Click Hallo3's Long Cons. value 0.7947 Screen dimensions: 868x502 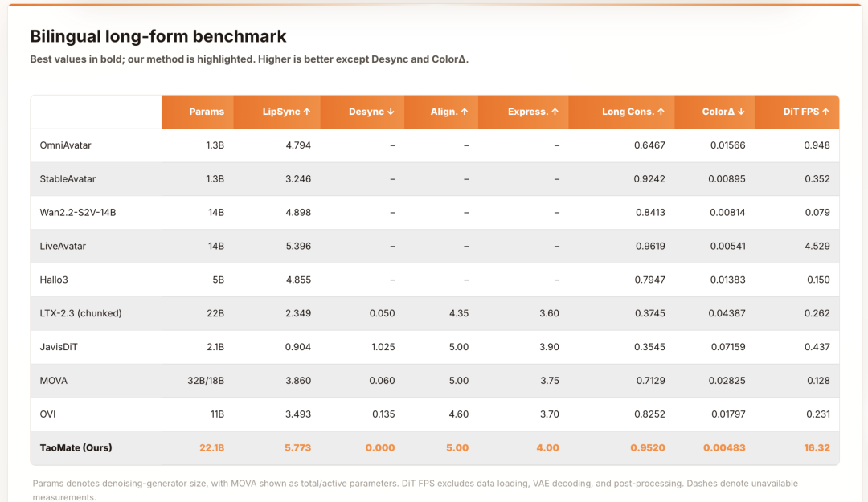click(x=650, y=280)
